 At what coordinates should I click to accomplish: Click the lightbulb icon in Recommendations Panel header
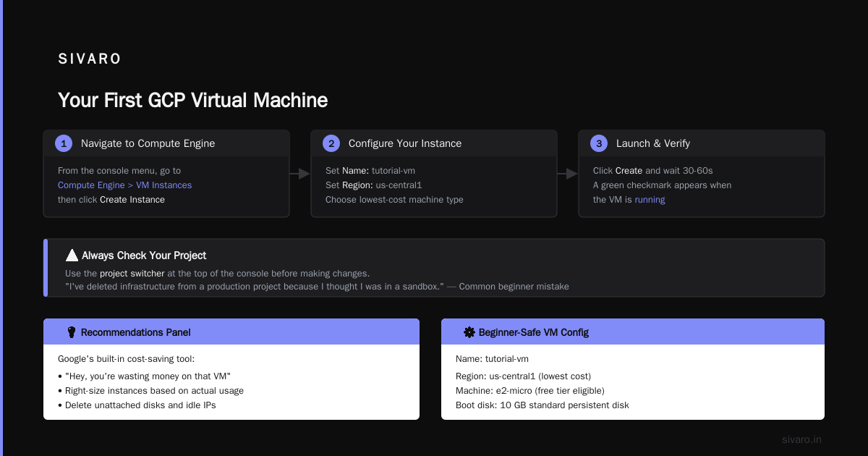pyautogui.click(x=72, y=332)
